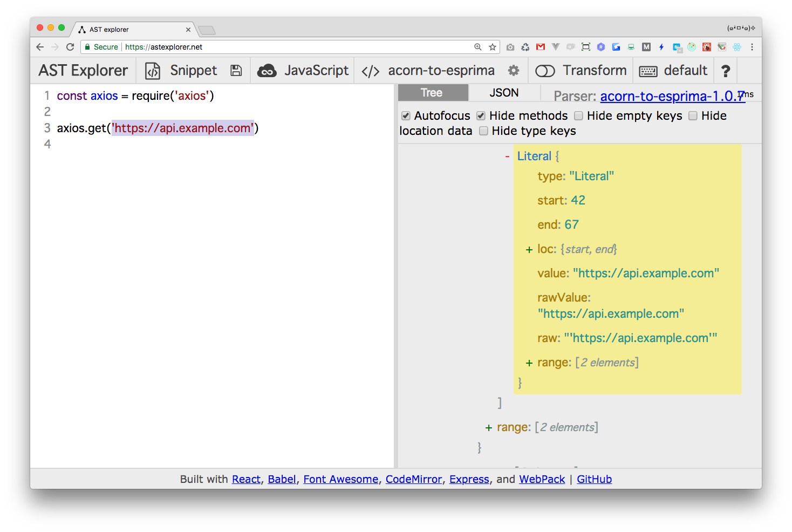Click the CodeMirror footer link
The height and width of the screenshot is (532, 792).
coord(413,479)
